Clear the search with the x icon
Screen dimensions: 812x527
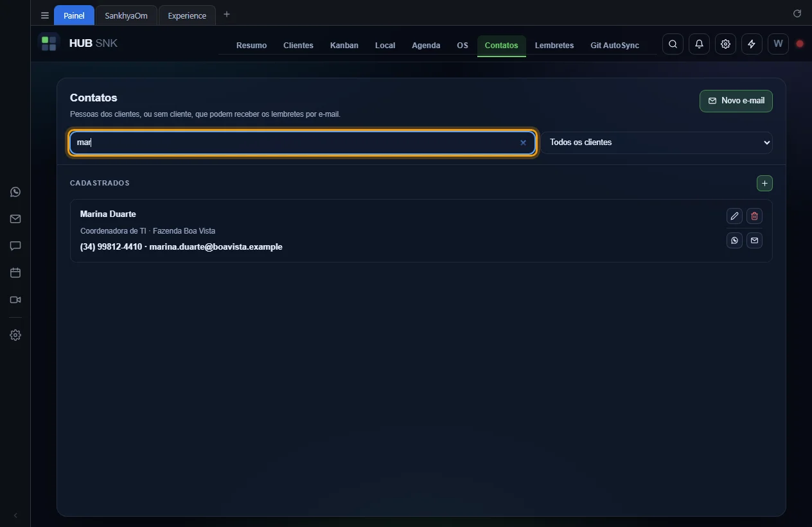tap(523, 143)
